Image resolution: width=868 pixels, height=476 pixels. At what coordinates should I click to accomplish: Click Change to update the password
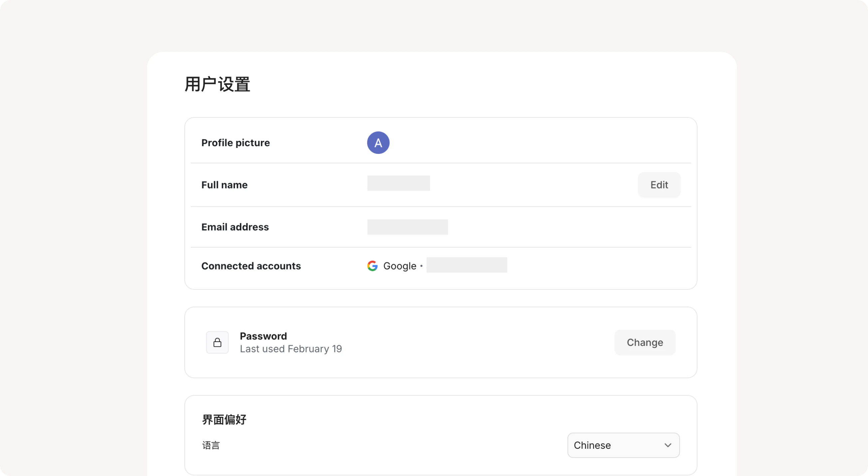point(645,342)
